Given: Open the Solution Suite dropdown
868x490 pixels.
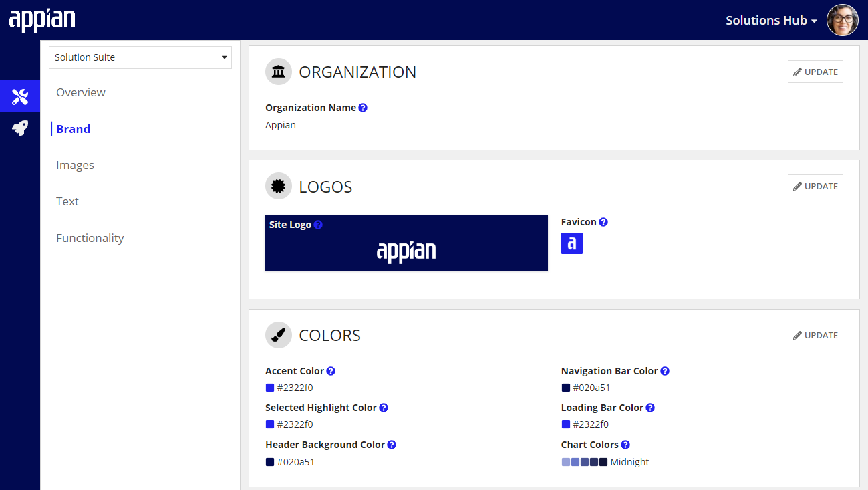Looking at the screenshot, I should point(140,57).
